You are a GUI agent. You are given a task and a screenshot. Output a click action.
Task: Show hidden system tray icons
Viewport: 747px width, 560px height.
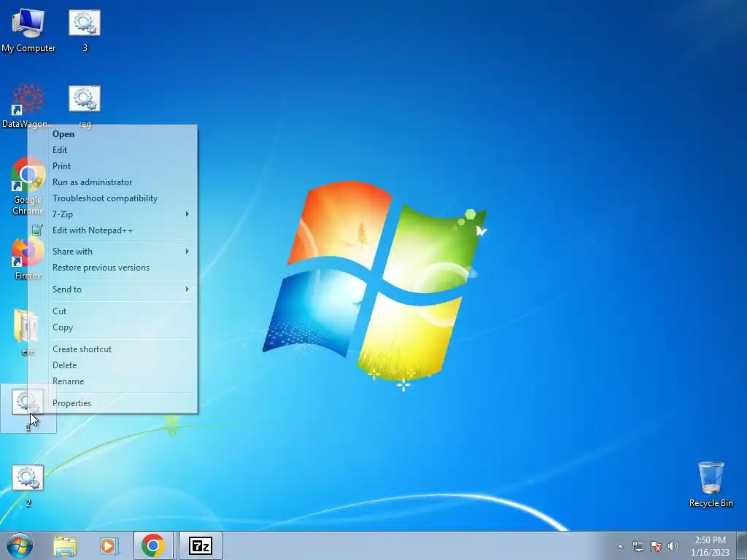pyautogui.click(x=620, y=546)
